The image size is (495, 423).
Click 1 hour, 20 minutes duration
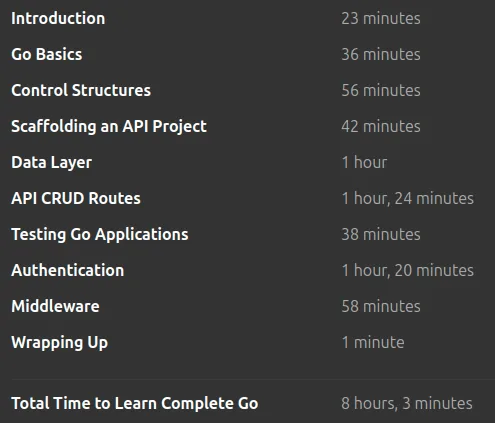coord(408,270)
